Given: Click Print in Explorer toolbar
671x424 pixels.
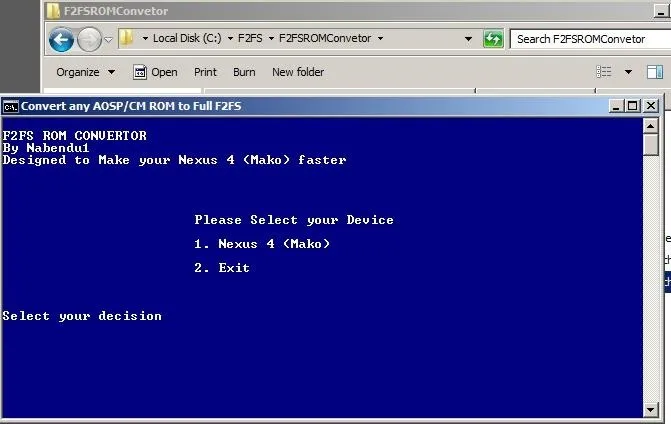Looking at the screenshot, I should coord(205,72).
